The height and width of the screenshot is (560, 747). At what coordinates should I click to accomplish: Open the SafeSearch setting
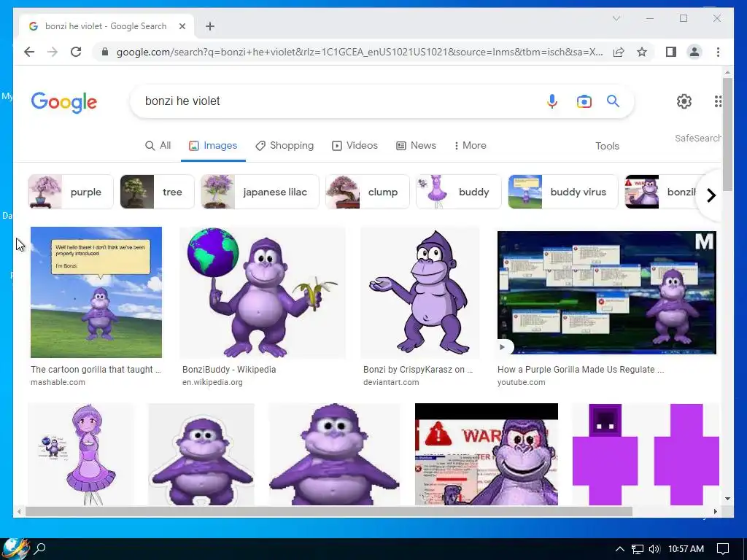(697, 138)
